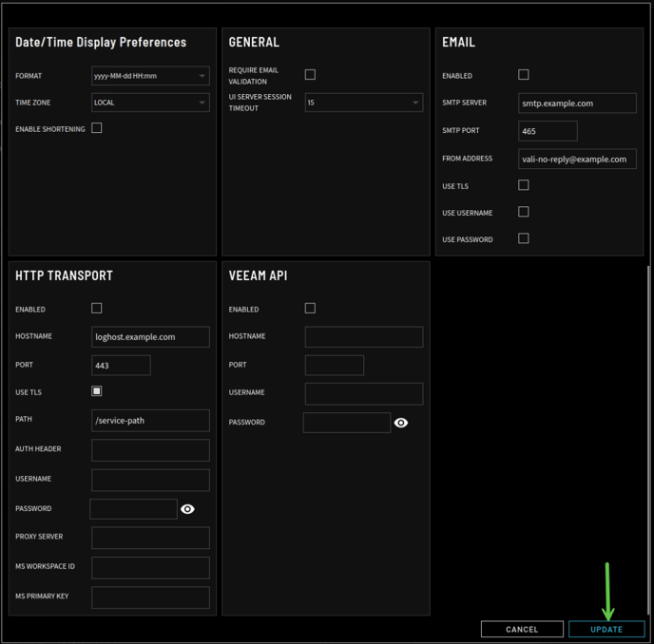This screenshot has width=654, height=644.
Task: Click the FROM ADDRESS label
Action: tap(467, 159)
